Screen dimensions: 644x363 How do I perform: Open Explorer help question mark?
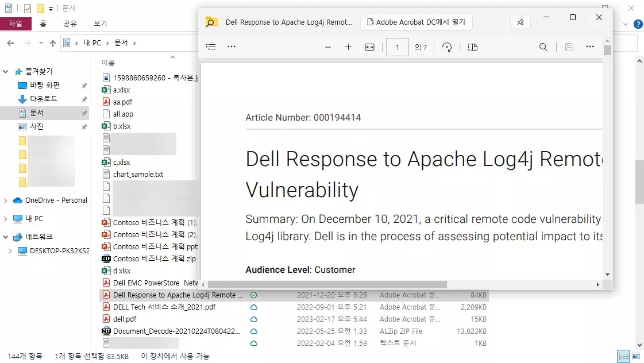pos(638,24)
